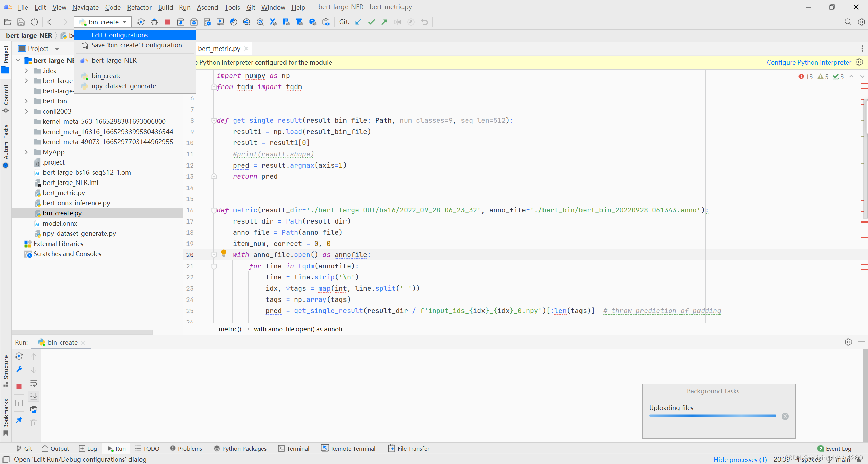Toggle scroll to end in Run console
This screenshot has width=868, height=464.
(x=34, y=396)
